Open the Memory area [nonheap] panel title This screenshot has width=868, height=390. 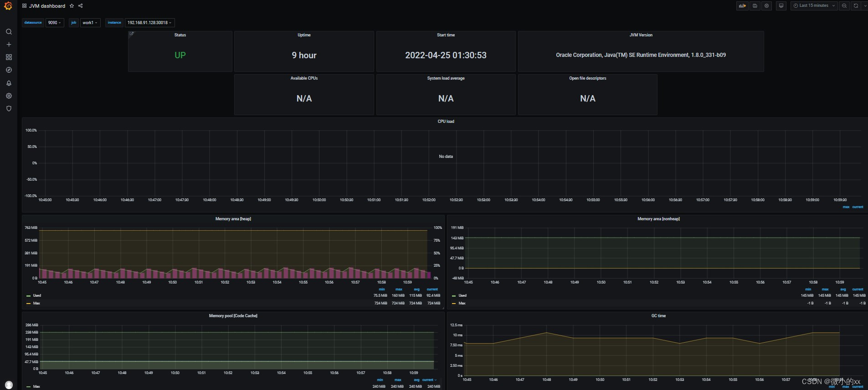click(x=658, y=219)
